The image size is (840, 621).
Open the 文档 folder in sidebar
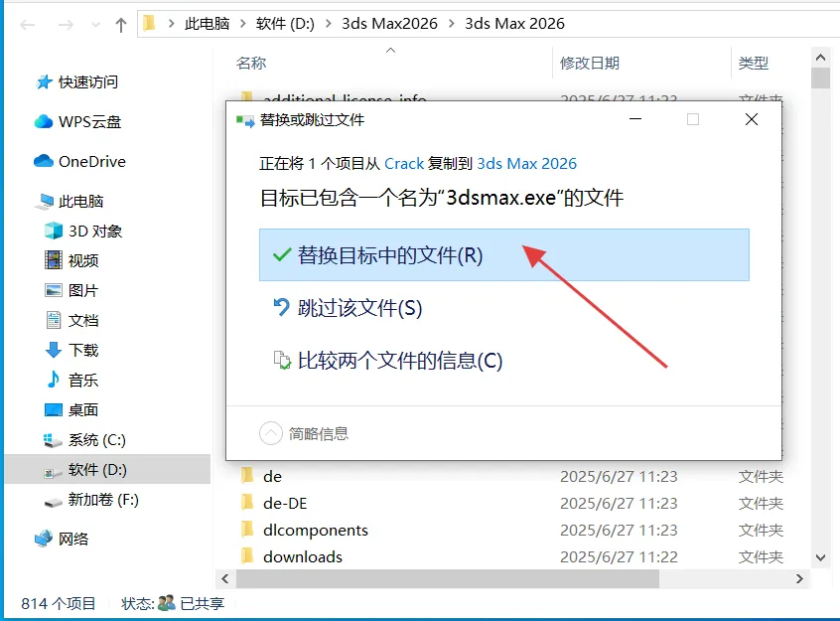pos(71,320)
